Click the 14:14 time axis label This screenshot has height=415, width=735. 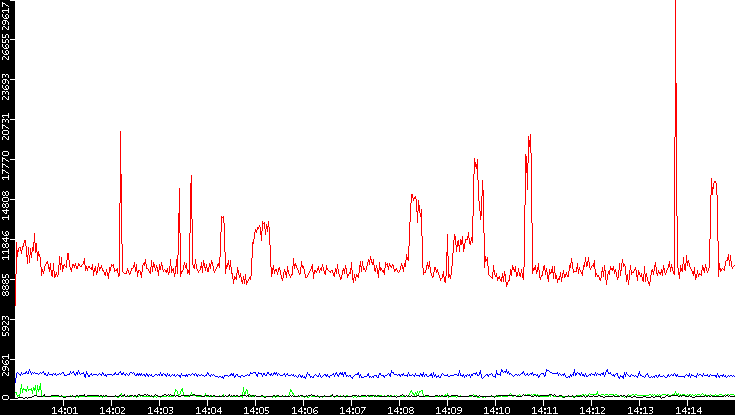point(688,410)
